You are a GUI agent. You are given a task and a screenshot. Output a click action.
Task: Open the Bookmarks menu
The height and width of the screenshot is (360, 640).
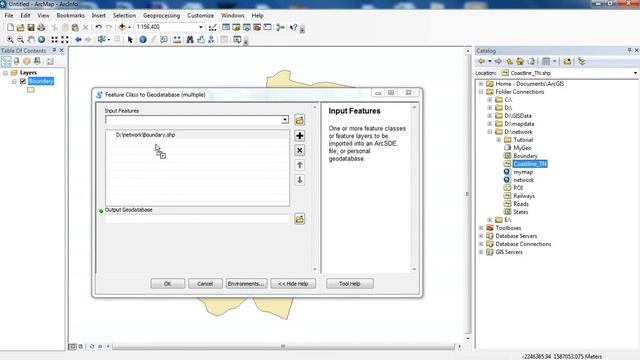71,16
